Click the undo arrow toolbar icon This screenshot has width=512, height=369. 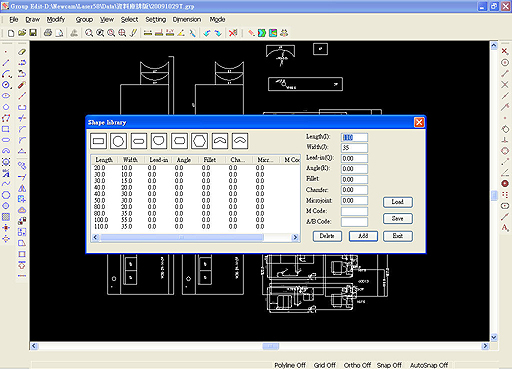click(207, 33)
